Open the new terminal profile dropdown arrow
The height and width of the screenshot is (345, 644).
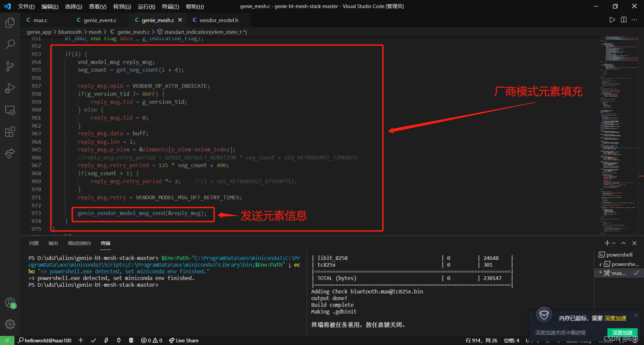point(614,243)
